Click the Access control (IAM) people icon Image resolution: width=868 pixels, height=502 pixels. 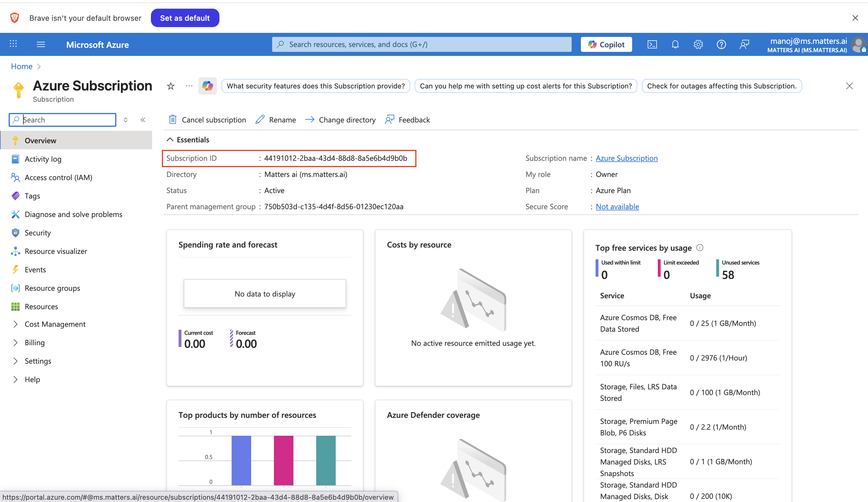coord(15,177)
